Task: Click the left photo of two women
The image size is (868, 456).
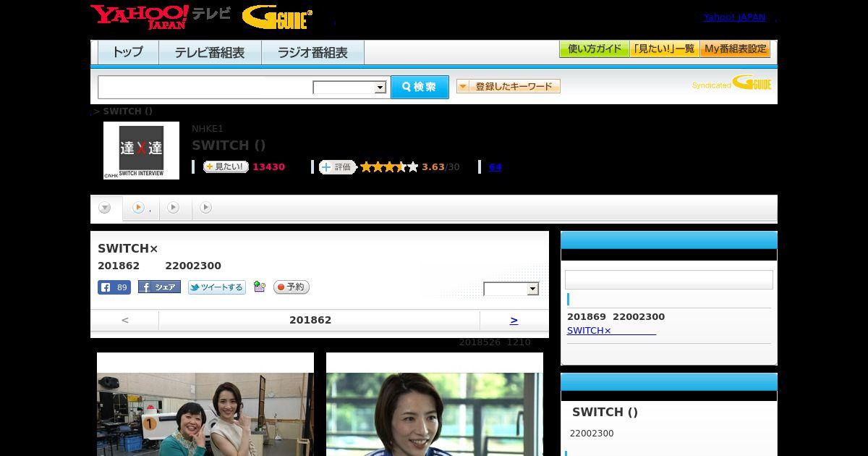Action: tap(205, 414)
